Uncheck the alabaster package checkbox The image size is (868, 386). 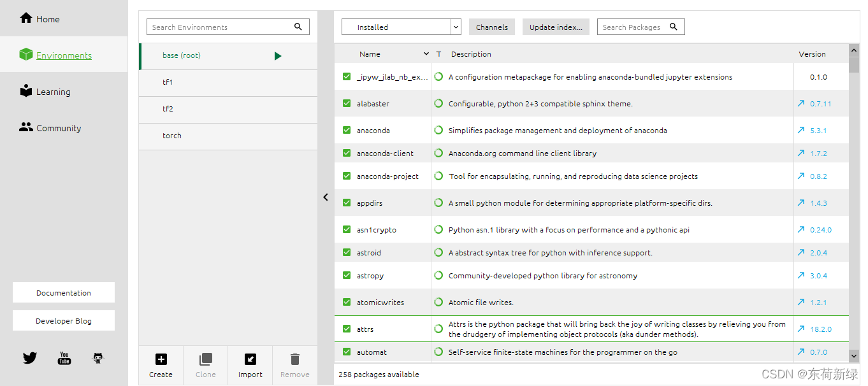coord(347,103)
